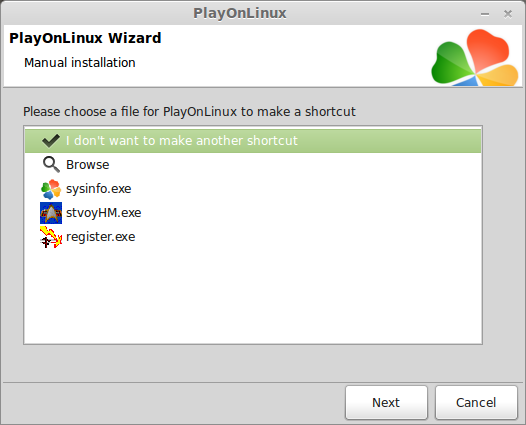
Task: Click the "Please choose a file" prompt text
Action: click(189, 112)
